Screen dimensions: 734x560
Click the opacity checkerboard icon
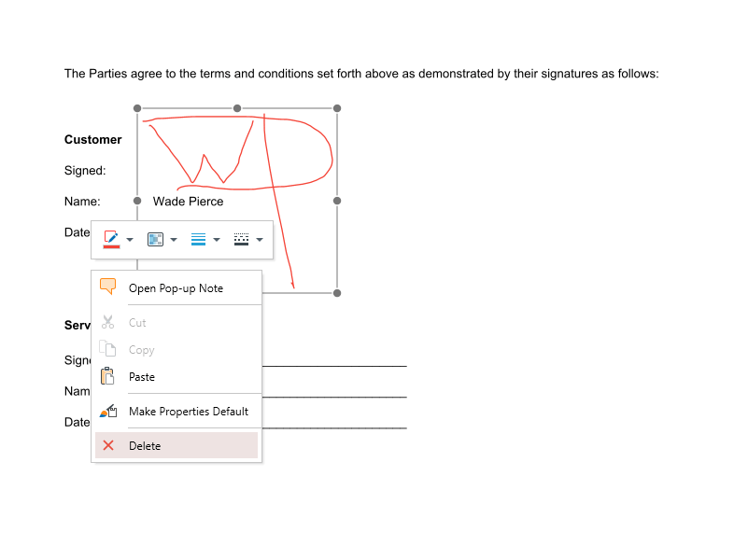[x=155, y=239]
